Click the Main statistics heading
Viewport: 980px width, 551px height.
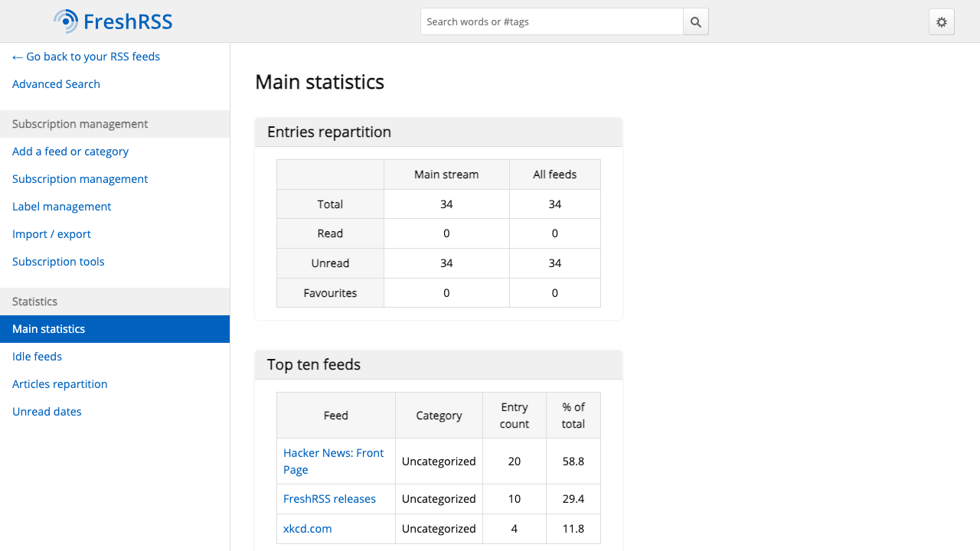click(320, 82)
